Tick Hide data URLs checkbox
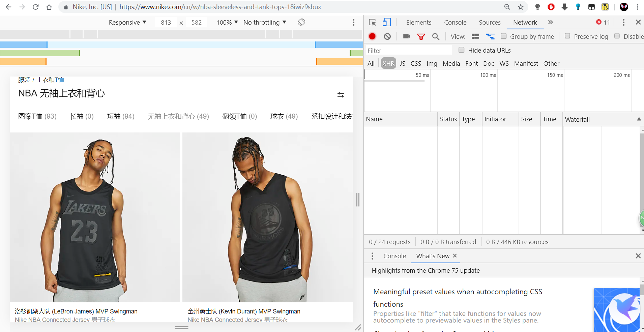Viewport: 644px width, 332px height. 462,50
